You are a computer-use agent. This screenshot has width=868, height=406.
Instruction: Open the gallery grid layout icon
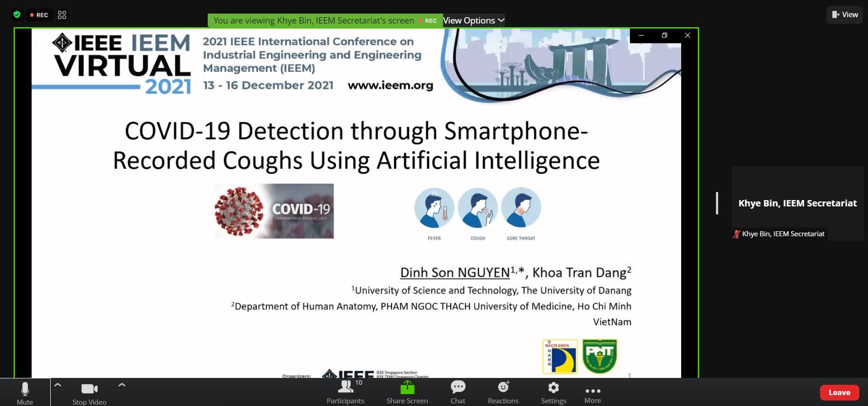tap(62, 15)
